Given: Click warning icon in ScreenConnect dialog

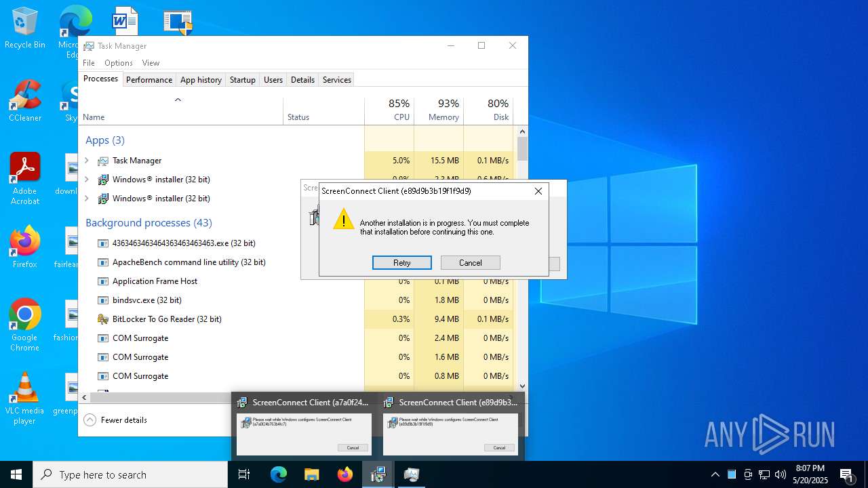Looking at the screenshot, I should [344, 220].
